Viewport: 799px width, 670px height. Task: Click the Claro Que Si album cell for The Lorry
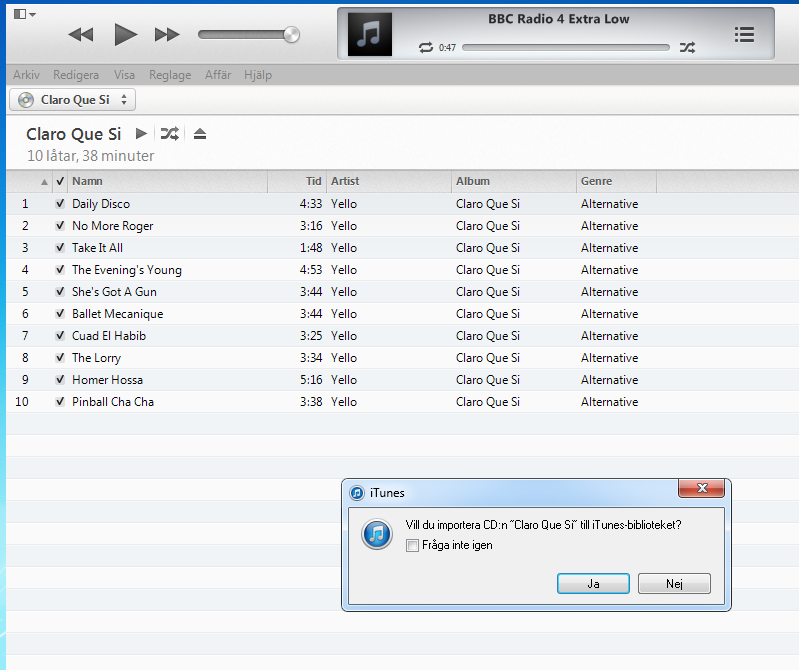(x=488, y=357)
